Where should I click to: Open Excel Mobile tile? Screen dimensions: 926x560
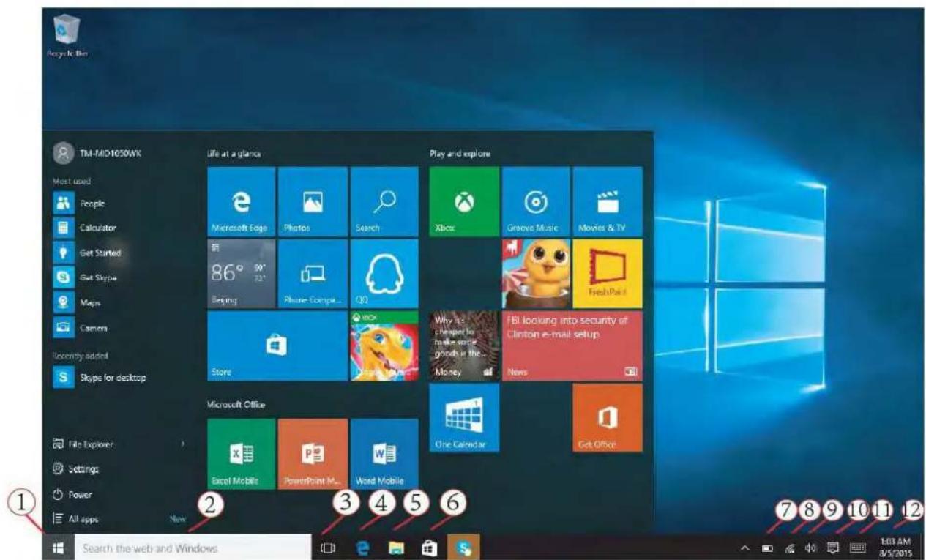click(241, 454)
